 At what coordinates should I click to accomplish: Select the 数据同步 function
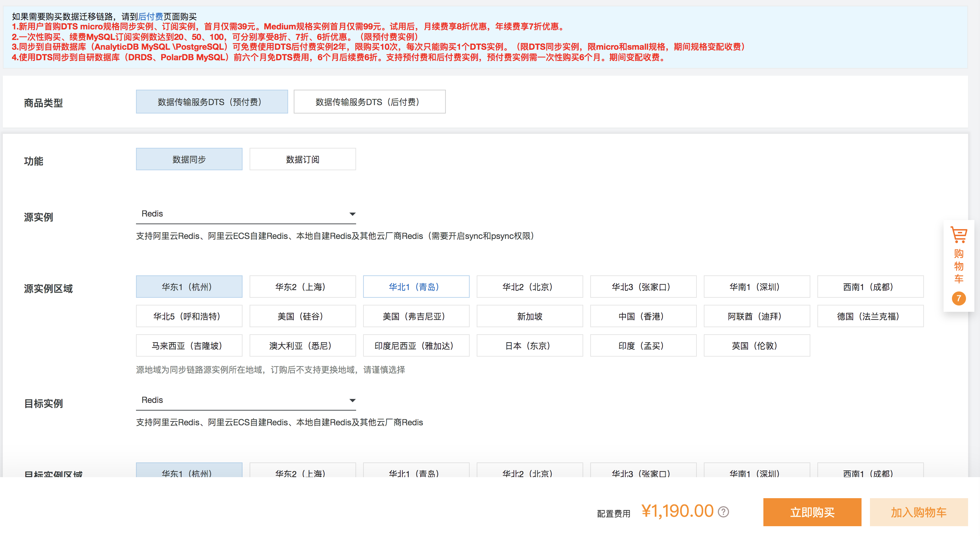tap(189, 159)
